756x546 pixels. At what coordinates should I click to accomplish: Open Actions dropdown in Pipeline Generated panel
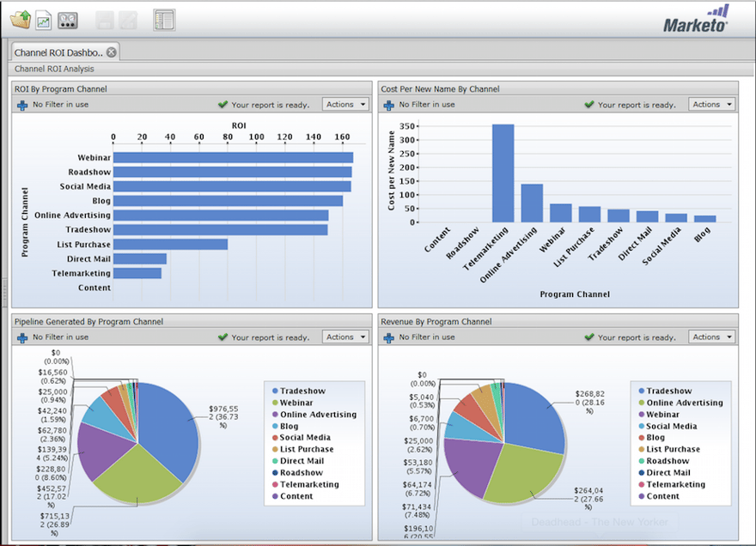tap(345, 337)
